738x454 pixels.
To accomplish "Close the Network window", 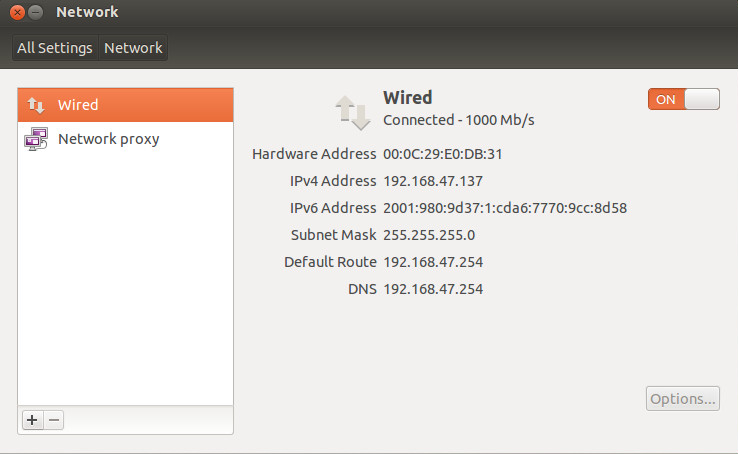I will [x=17, y=12].
